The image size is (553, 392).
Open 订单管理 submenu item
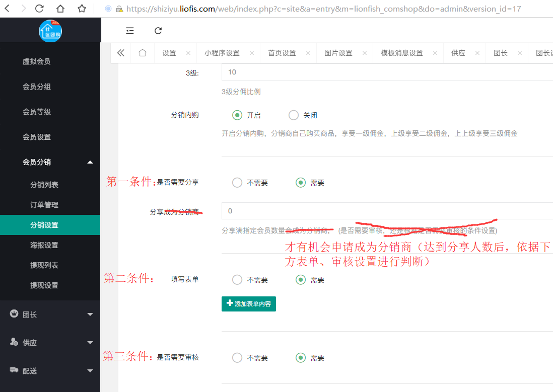point(44,205)
